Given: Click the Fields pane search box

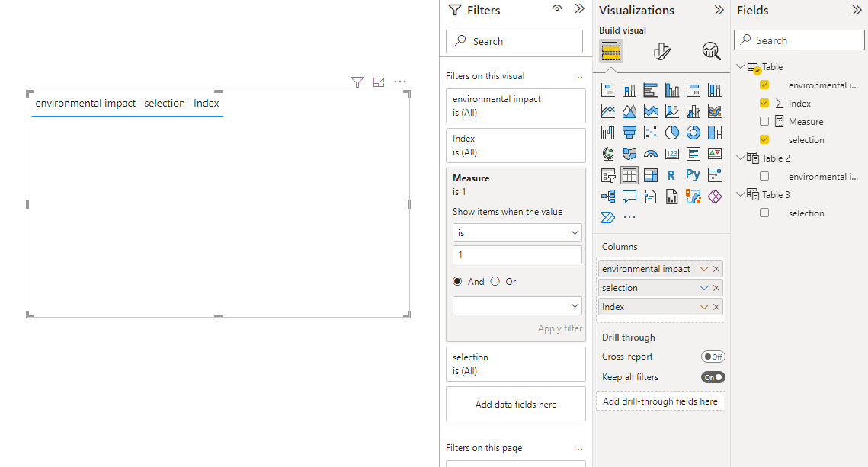Looking at the screenshot, I should (799, 40).
